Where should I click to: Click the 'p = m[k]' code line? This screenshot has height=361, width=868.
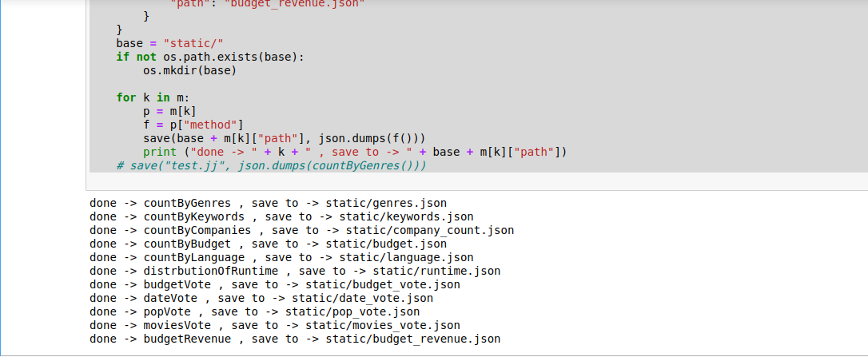point(169,111)
